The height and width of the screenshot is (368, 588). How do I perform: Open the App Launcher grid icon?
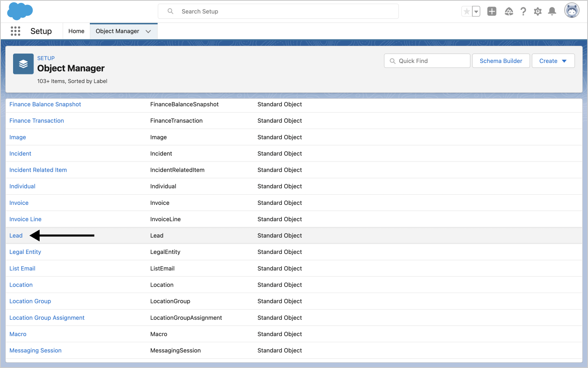(x=16, y=31)
